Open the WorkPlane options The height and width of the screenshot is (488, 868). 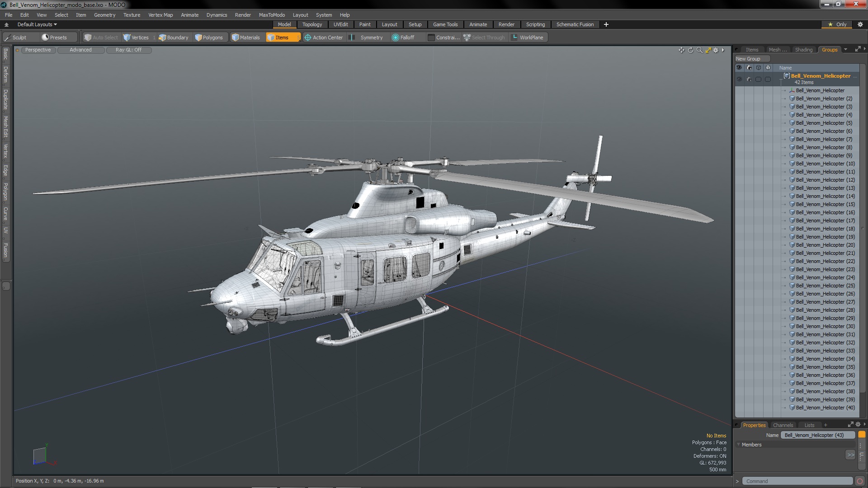[528, 38]
